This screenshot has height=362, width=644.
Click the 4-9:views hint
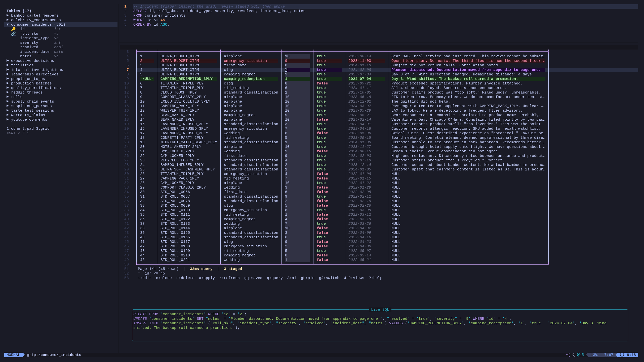354,278
